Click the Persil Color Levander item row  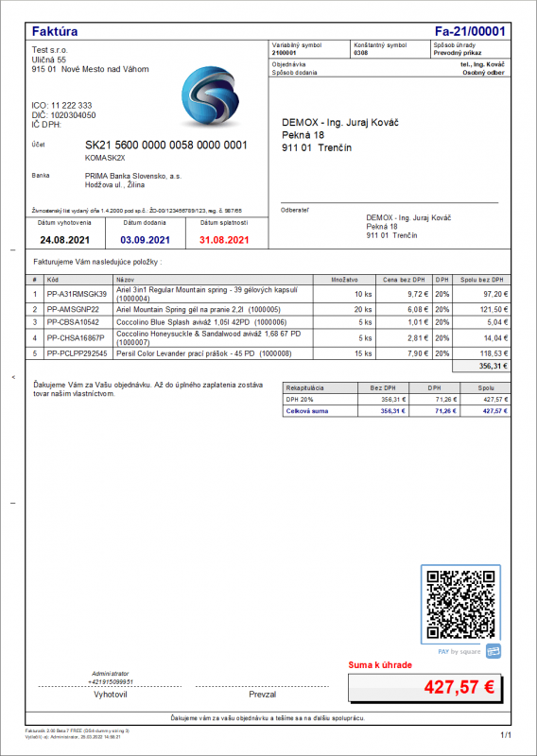tap(268, 353)
